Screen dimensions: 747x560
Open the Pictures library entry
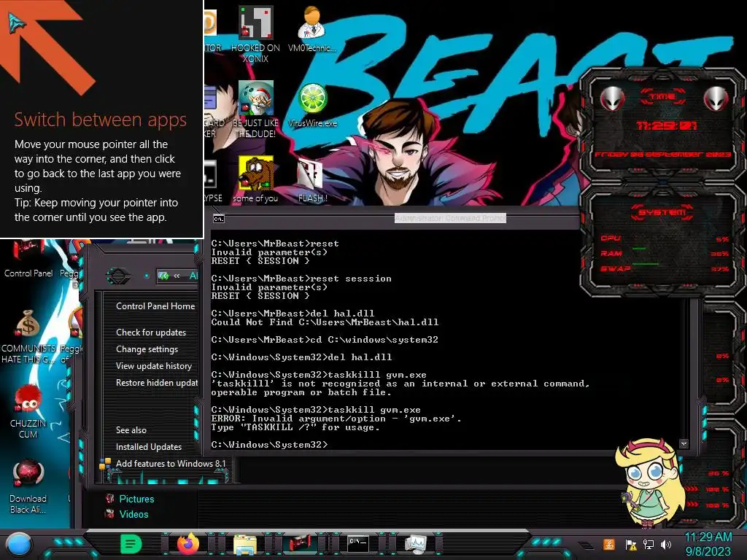click(x=136, y=499)
